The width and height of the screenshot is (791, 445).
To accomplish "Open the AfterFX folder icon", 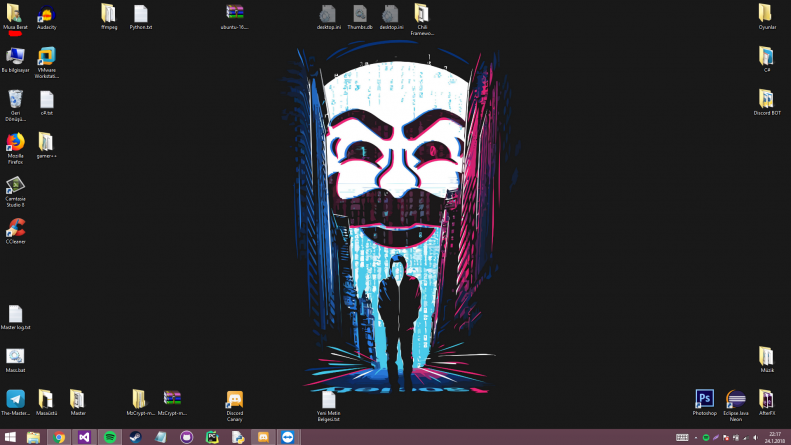I will (767, 402).
